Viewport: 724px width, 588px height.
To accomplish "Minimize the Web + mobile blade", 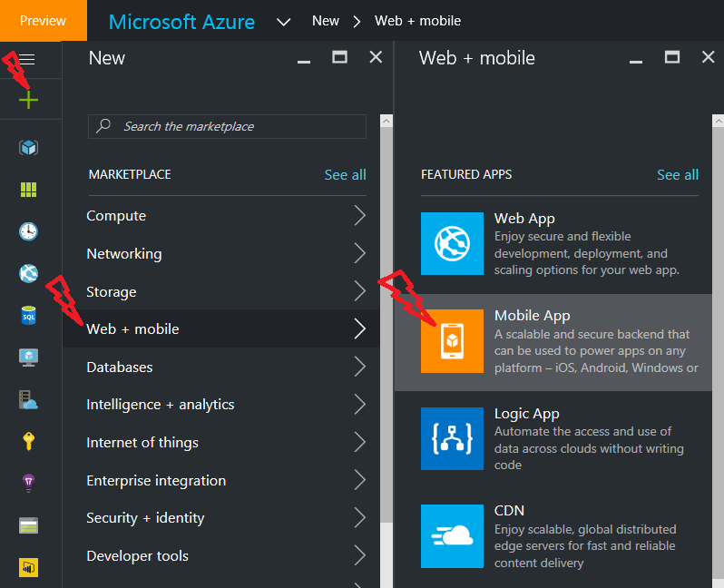I will pyautogui.click(x=636, y=60).
